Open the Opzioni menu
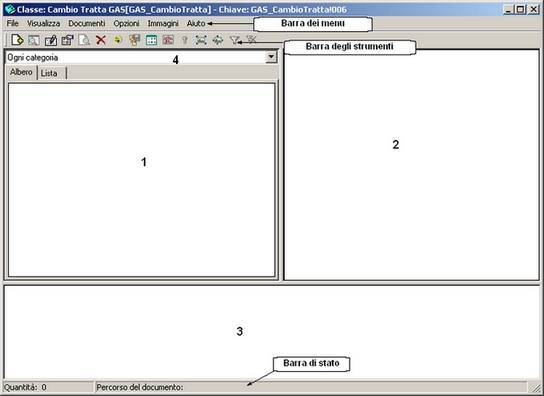This screenshot has width=544, height=396. (126, 24)
